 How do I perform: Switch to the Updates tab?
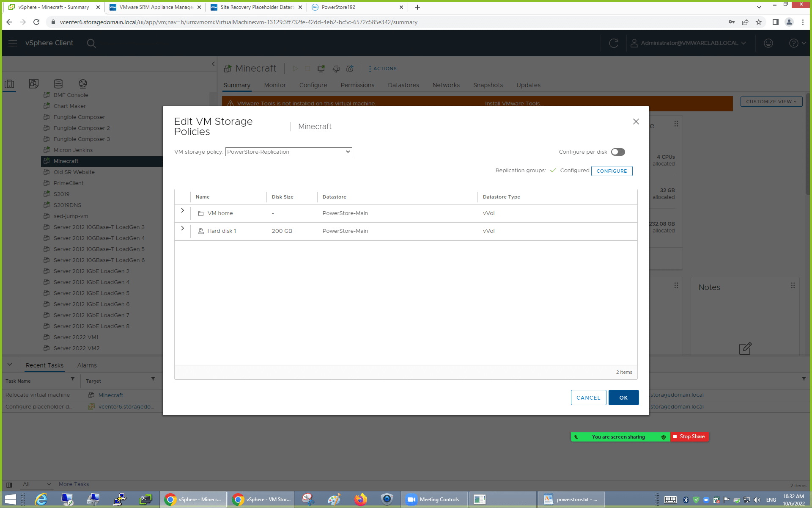[528, 85]
